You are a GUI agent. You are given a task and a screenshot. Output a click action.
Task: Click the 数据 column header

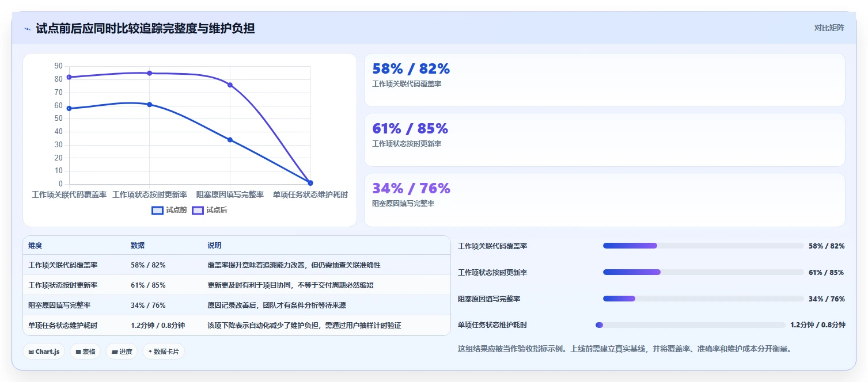point(138,245)
